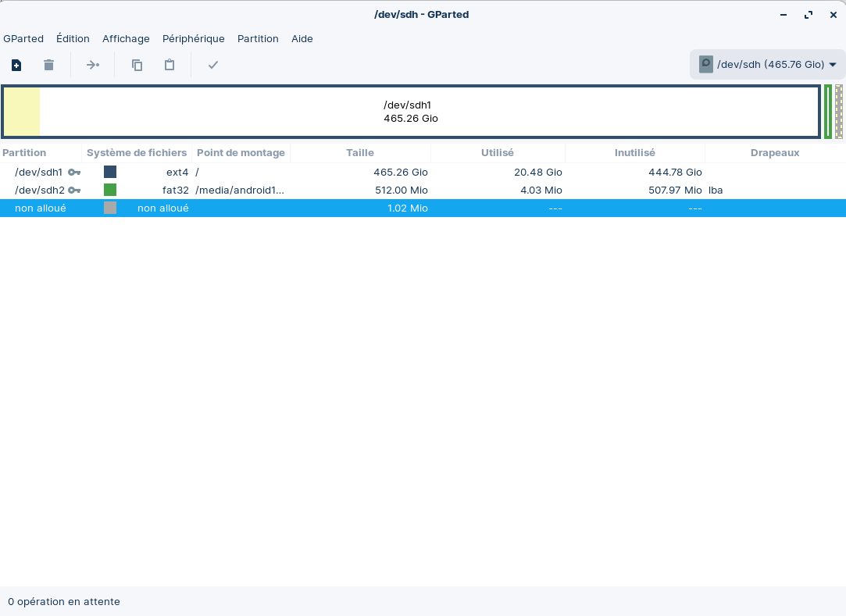Open the Affichage menu
The image size is (846, 616).
pyautogui.click(x=126, y=39)
